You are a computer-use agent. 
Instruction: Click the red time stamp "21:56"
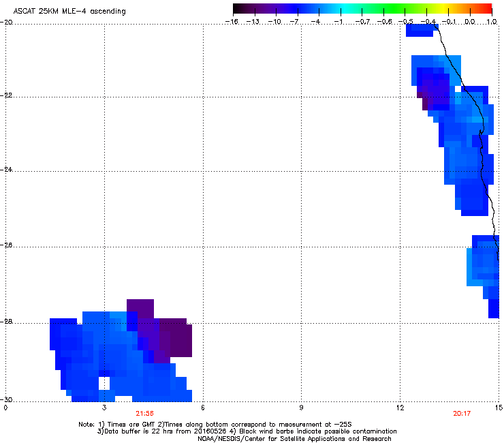click(144, 414)
